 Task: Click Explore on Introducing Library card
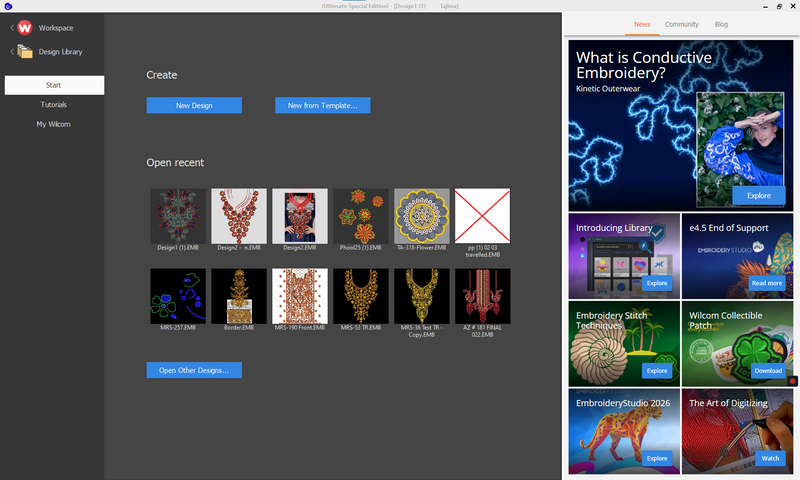coord(657,283)
